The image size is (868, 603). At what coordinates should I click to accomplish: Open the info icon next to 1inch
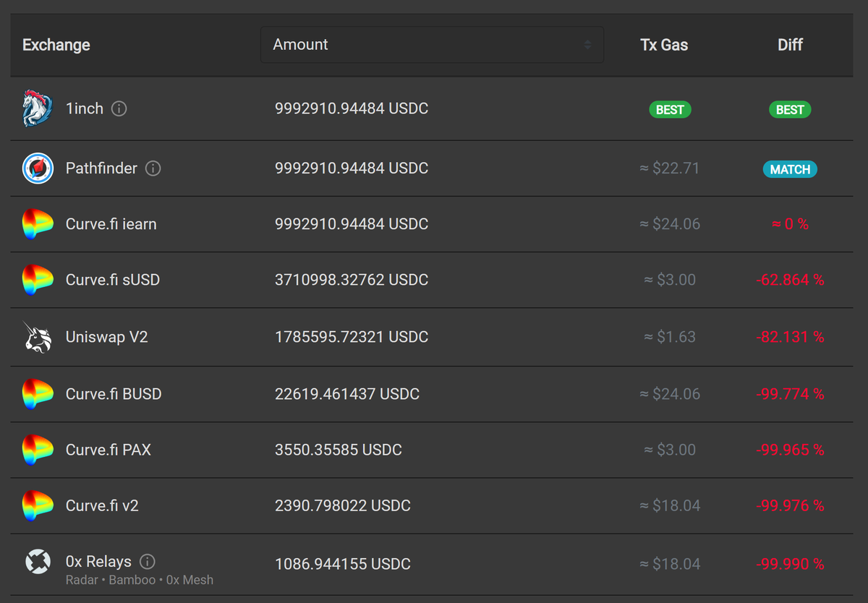[119, 109]
